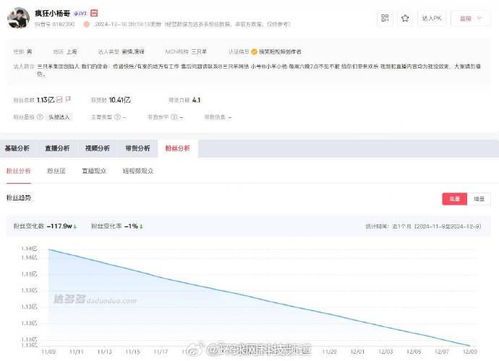The image size is (499, 361).
Task: Click the 12/05 label on chart axis
Action: coord(414,352)
